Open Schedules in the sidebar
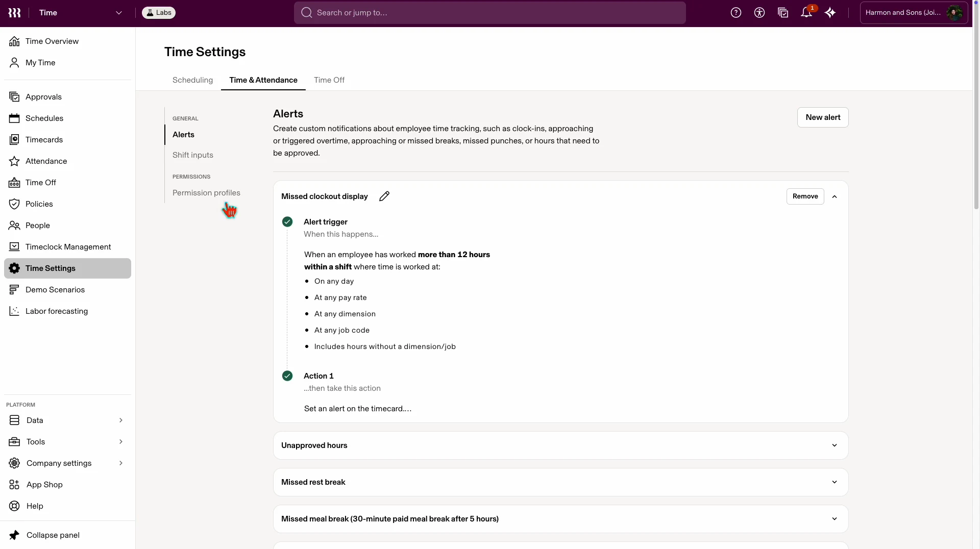Screen dimensions: 980x549 coord(67,118)
